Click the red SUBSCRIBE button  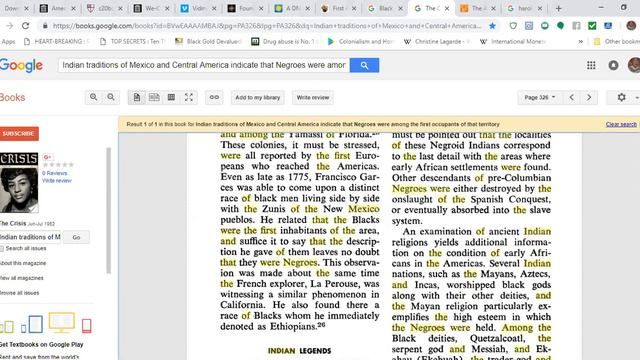19,133
